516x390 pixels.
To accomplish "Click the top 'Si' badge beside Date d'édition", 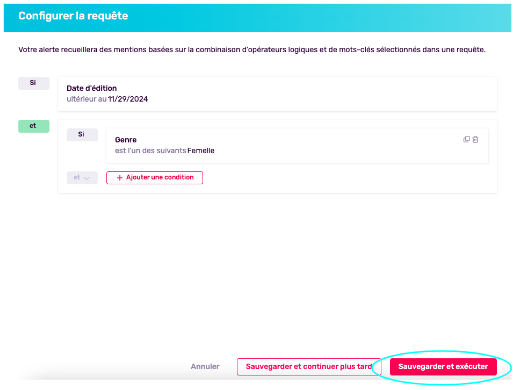I will (34, 83).
